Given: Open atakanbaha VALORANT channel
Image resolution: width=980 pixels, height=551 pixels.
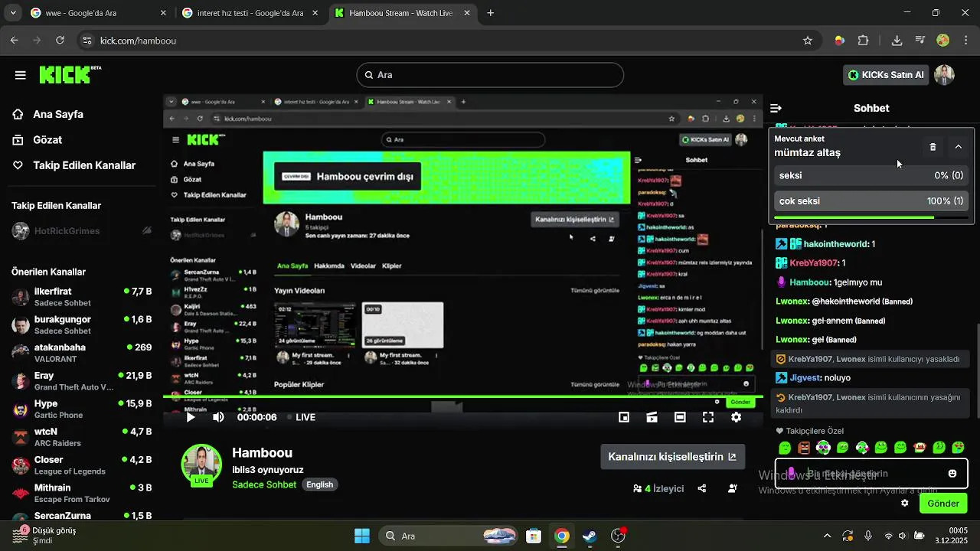Looking at the screenshot, I should click(81, 353).
